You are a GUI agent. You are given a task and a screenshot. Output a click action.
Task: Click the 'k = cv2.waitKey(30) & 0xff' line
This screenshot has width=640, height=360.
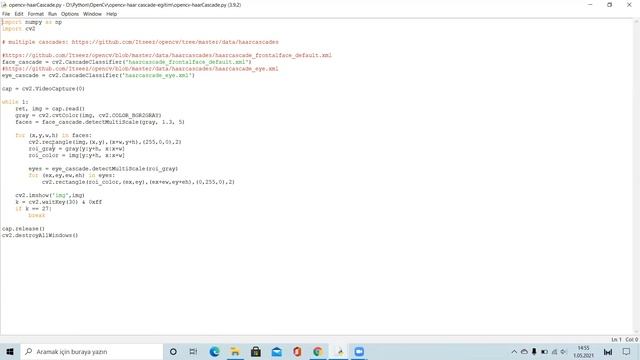pos(59,202)
